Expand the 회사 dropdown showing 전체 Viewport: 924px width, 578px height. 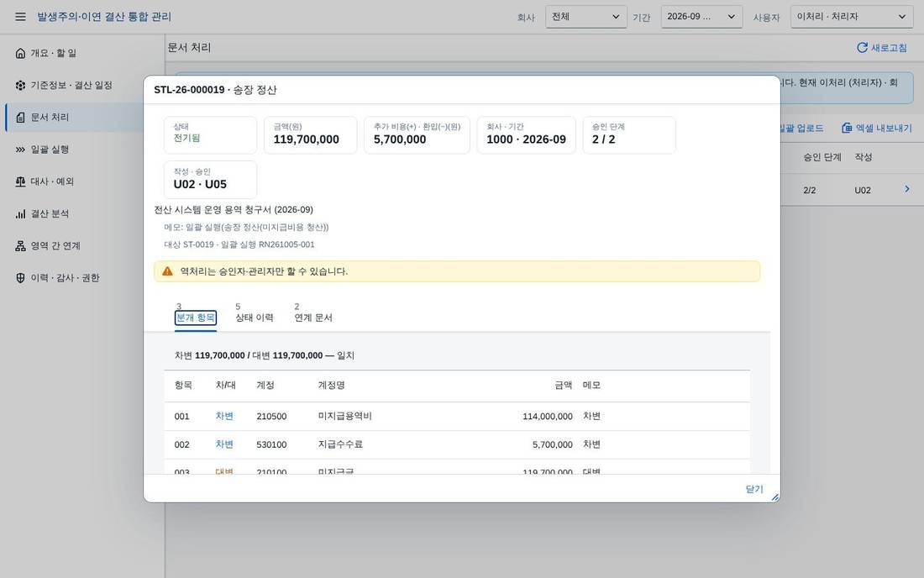(x=585, y=17)
